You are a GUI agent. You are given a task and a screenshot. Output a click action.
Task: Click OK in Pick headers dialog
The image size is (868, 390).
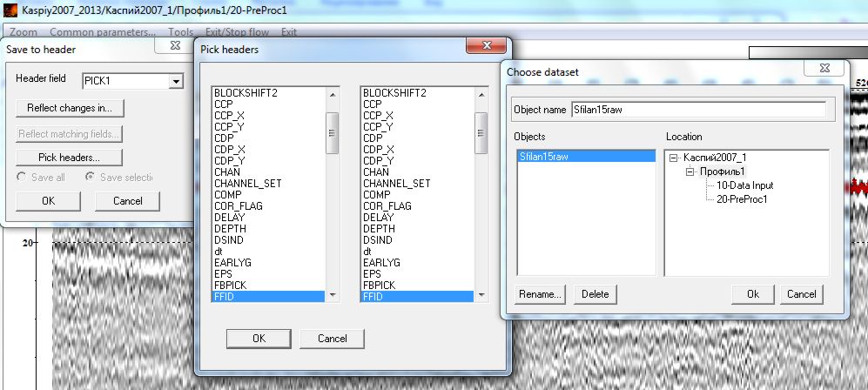click(259, 339)
